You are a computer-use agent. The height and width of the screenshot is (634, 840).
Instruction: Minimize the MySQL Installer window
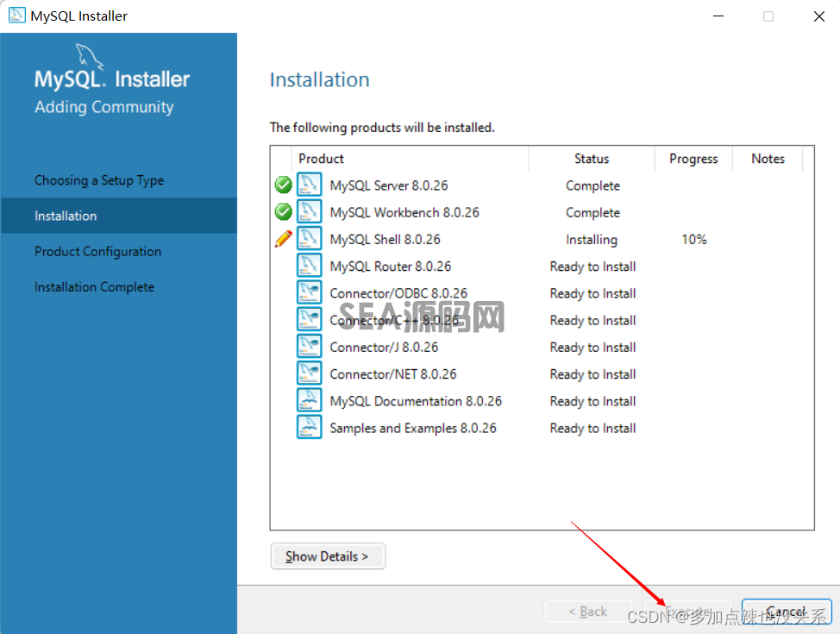pyautogui.click(x=718, y=16)
